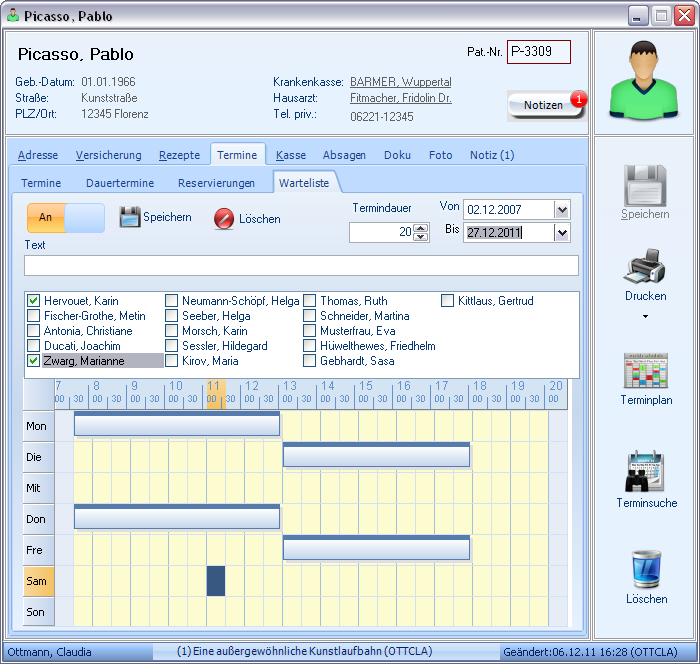700x664 pixels.
Task: Click the Geändert status bar entry
Action: pyautogui.click(x=590, y=652)
